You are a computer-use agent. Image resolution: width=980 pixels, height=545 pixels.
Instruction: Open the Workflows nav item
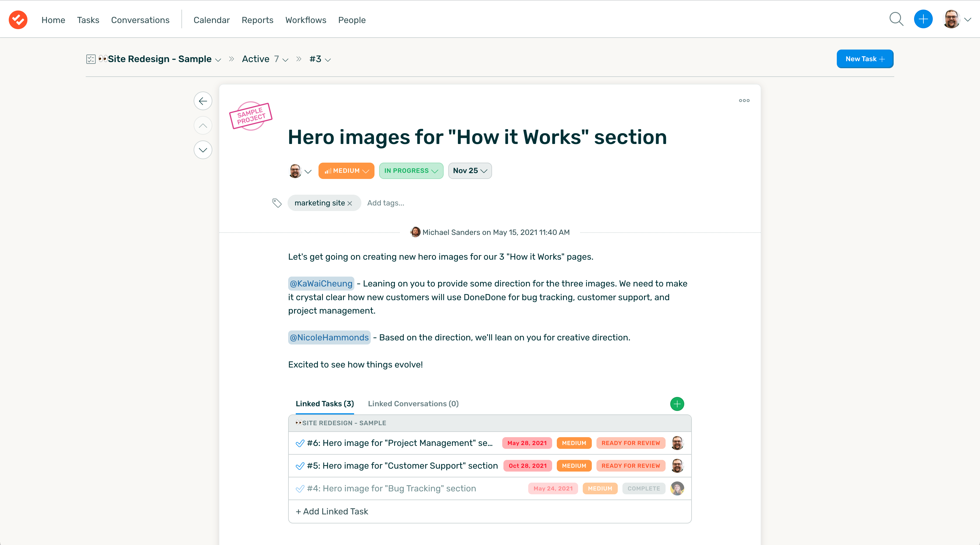[x=306, y=20]
